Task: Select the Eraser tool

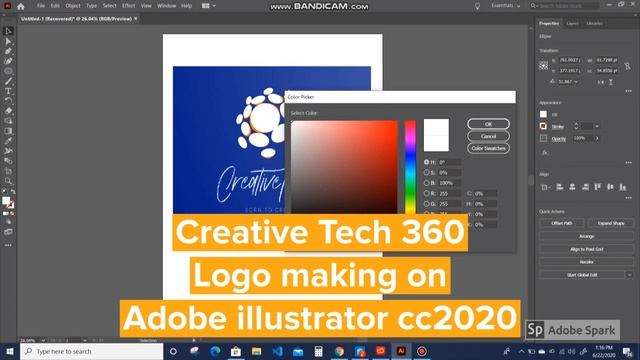Action: click(8, 111)
